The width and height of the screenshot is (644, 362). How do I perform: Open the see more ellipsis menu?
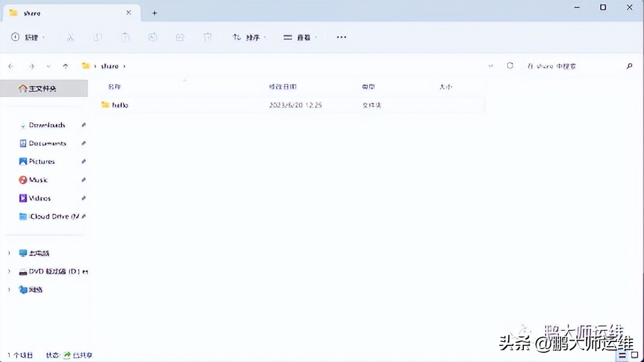pyautogui.click(x=341, y=37)
